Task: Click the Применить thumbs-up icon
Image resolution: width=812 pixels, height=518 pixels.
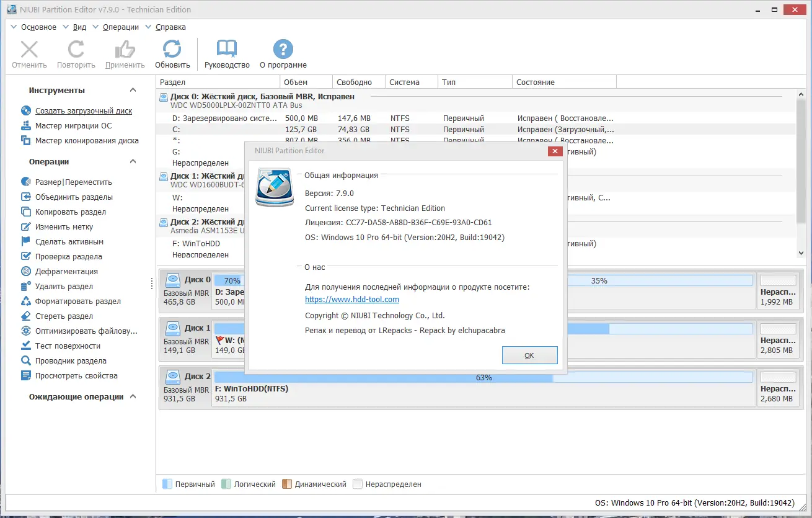Action: pyautogui.click(x=125, y=49)
